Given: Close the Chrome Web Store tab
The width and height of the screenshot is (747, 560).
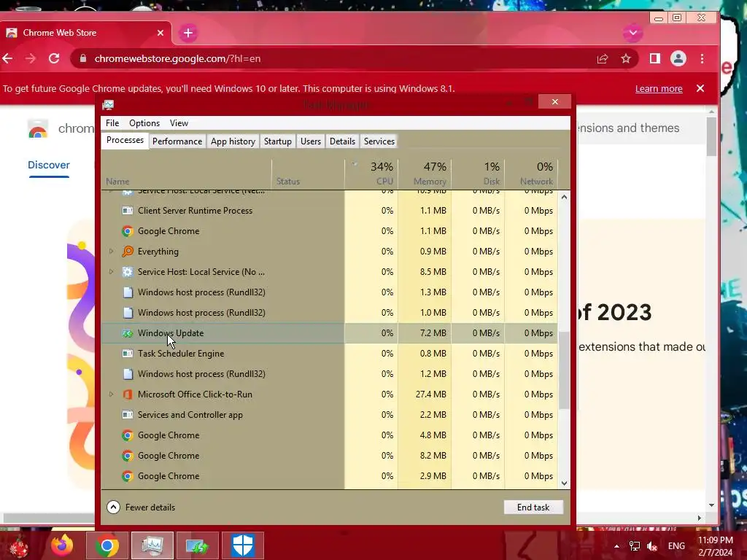Looking at the screenshot, I should 160,33.
